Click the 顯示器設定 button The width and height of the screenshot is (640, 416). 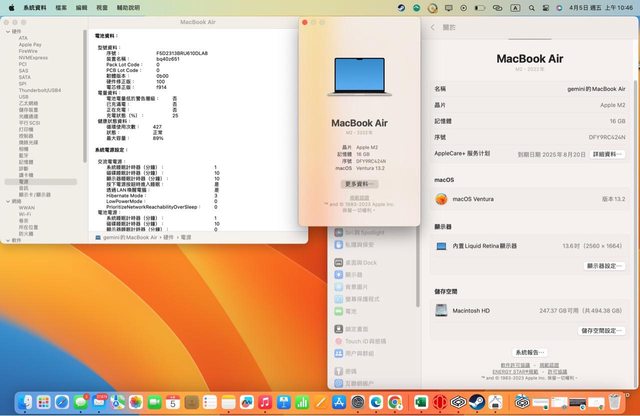(605, 266)
